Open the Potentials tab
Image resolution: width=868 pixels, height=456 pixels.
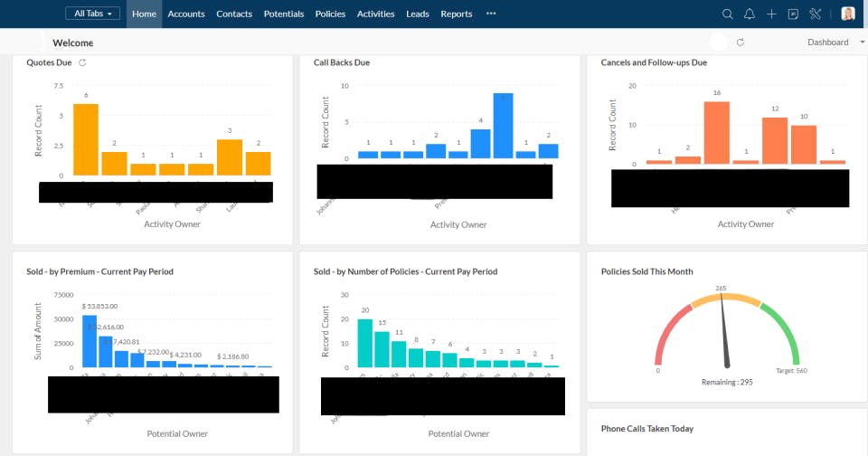(x=283, y=14)
